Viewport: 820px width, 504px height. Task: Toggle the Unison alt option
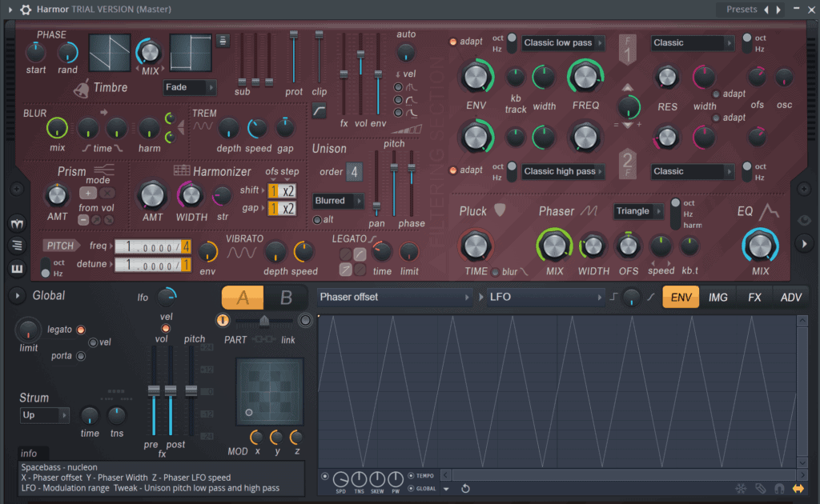click(317, 220)
